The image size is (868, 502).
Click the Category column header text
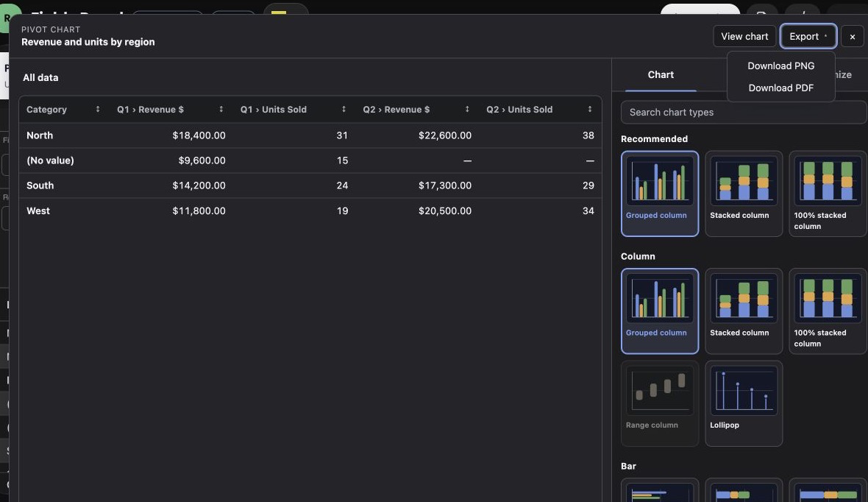(46, 110)
